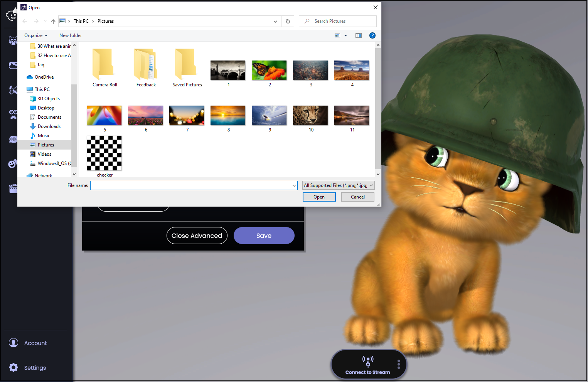Open the three-dot menu beside Connect to Stream
Viewport: 588px width, 382px height.
pos(399,364)
